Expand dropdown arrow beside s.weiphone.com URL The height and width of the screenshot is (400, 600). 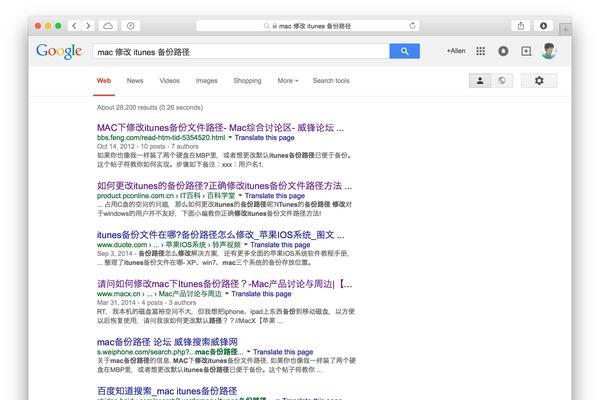tap(248, 351)
